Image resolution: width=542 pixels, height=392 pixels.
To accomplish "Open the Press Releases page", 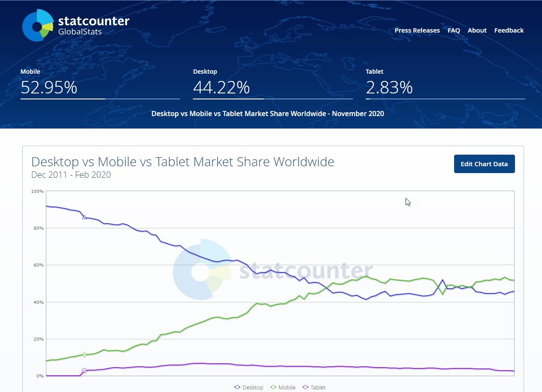I will pyautogui.click(x=417, y=30).
